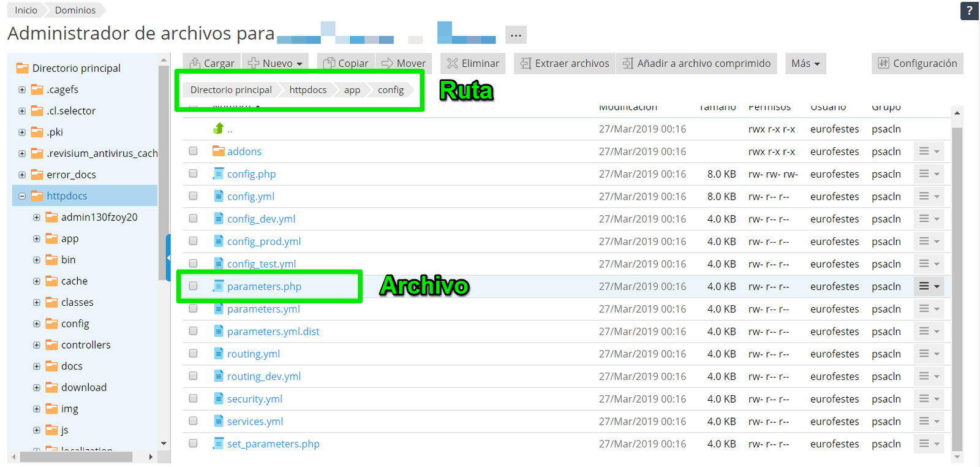Viewport: 980px width, 467px height.
Task: Open the Configuración settings button
Action: (x=917, y=63)
